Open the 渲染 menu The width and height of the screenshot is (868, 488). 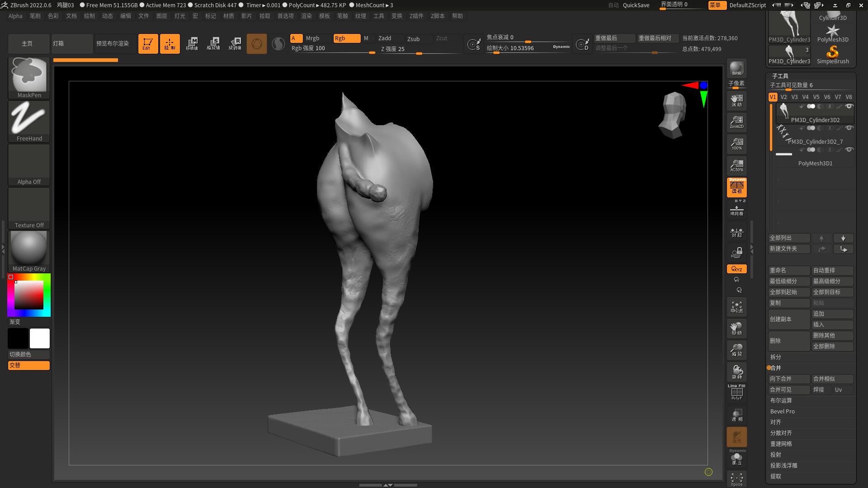[307, 16]
